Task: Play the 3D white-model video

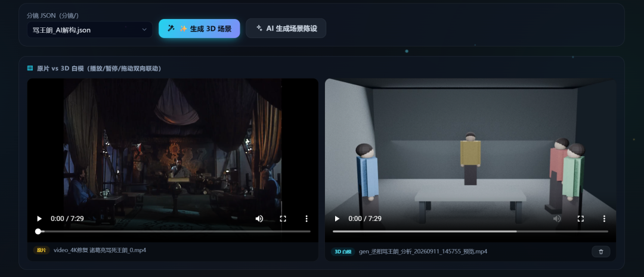Action: click(337, 219)
